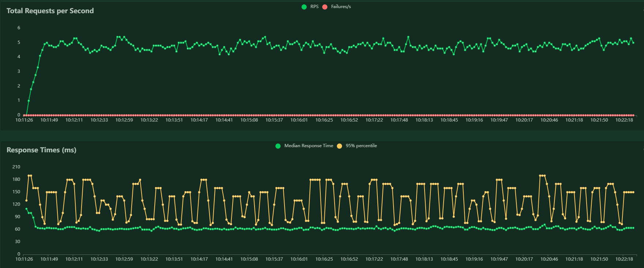This screenshot has width=644, height=268.
Task: Click the green Median Response Time legend dot
Action: click(278, 146)
